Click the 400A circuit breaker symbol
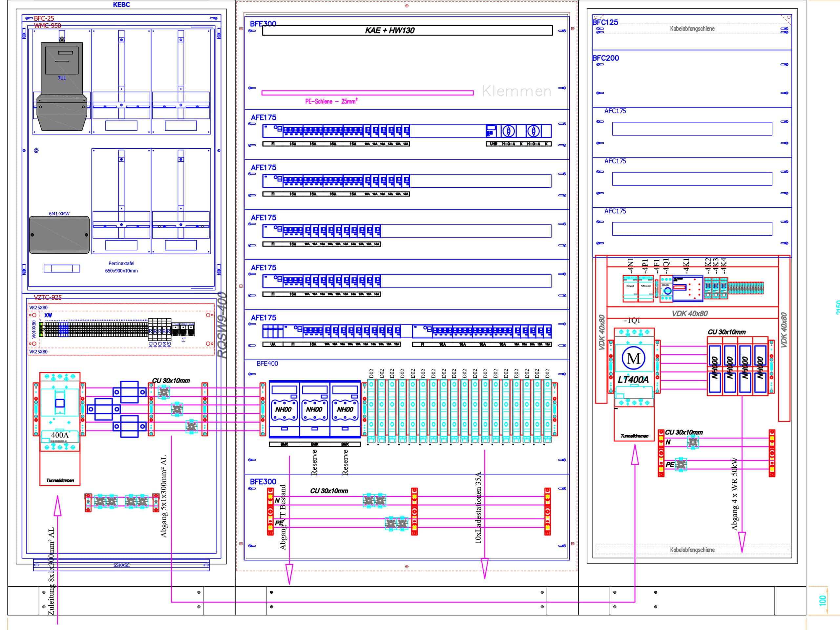 60,412
